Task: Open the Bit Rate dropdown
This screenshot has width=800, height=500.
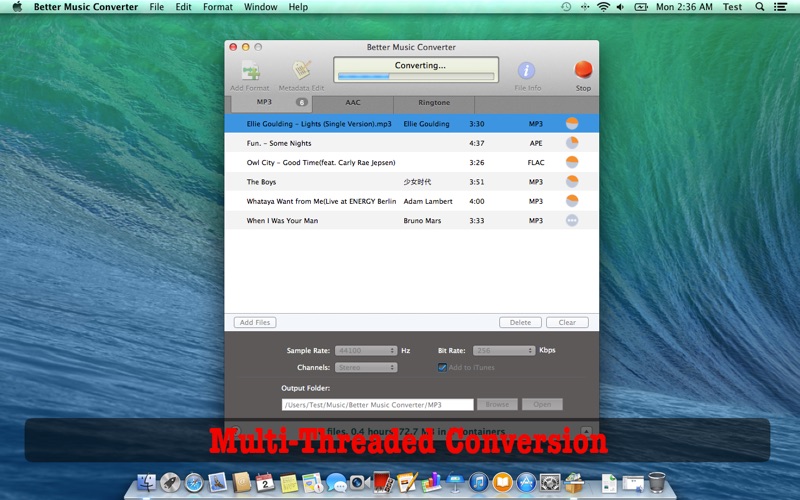Action: tap(504, 351)
